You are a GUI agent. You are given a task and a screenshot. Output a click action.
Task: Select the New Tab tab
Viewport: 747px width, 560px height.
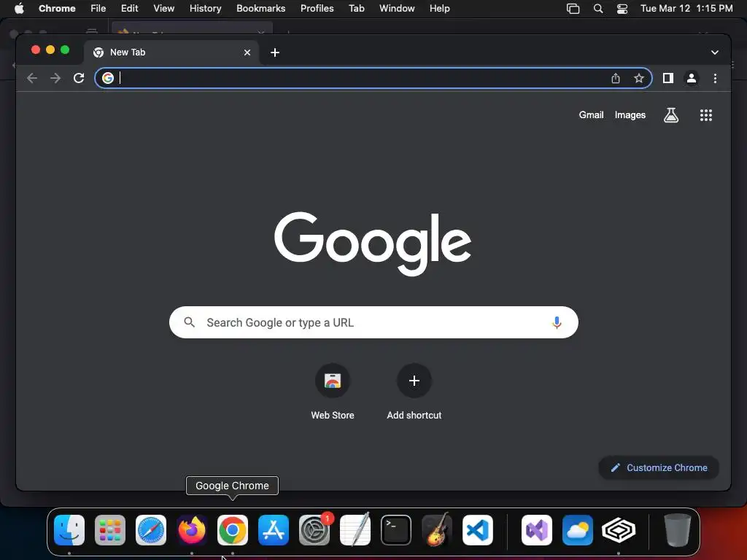click(171, 52)
